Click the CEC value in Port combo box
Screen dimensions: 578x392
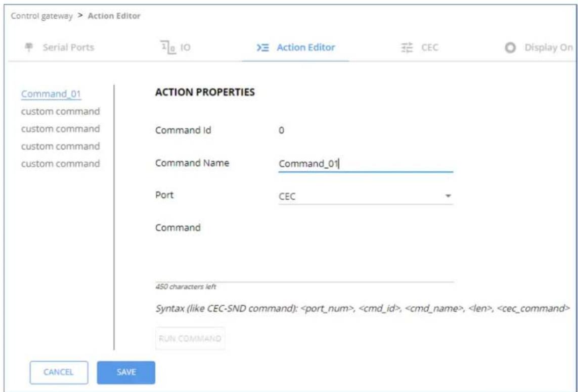[x=287, y=197]
